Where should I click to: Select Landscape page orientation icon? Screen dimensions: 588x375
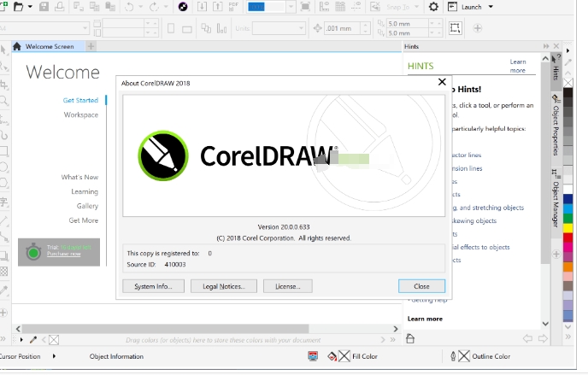click(187, 29)
